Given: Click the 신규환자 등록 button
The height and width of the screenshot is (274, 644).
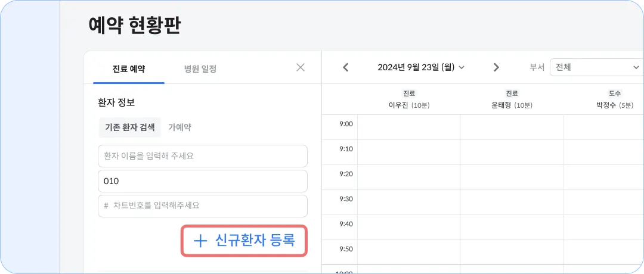Looking at the screenshot, I should [x=244, y=241].
